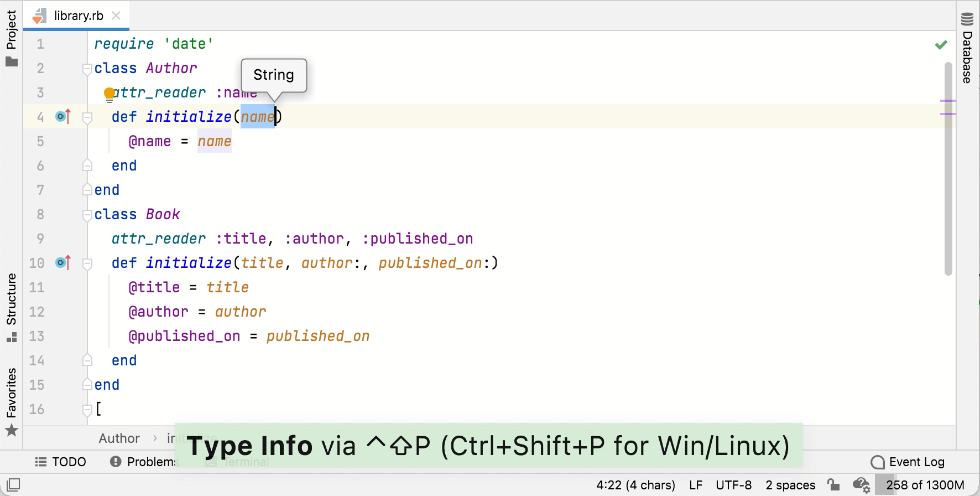Open indentation settings showing 2 spaces

pyautogui.click(x=790, y=485)
